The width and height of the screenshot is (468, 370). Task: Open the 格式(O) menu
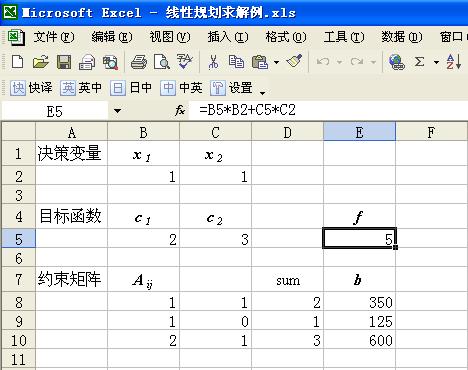click(x=286, y=37)
